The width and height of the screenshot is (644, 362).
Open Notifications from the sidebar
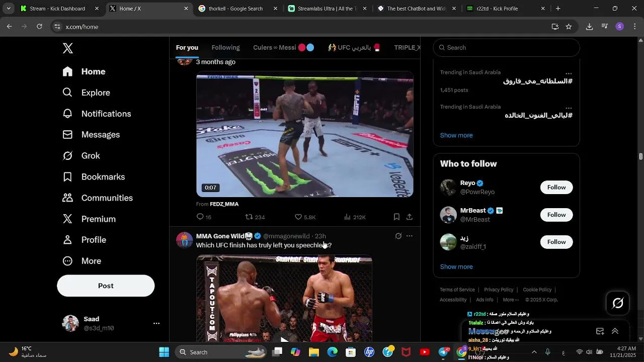point(97,114)
